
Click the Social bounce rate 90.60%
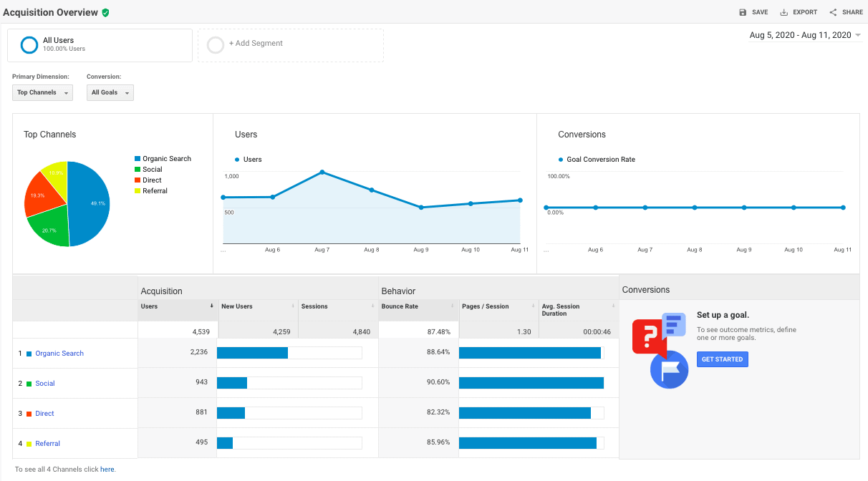438,382
